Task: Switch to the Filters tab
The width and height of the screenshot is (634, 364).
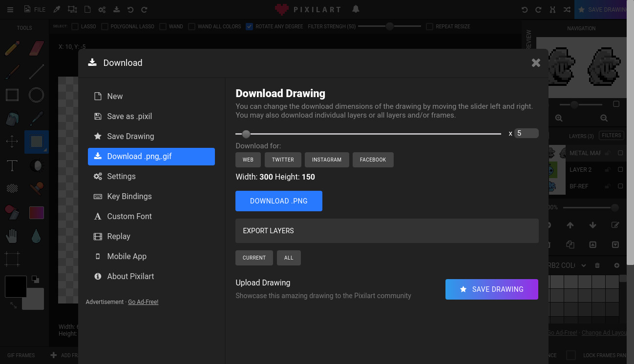Action: (611, 135)
